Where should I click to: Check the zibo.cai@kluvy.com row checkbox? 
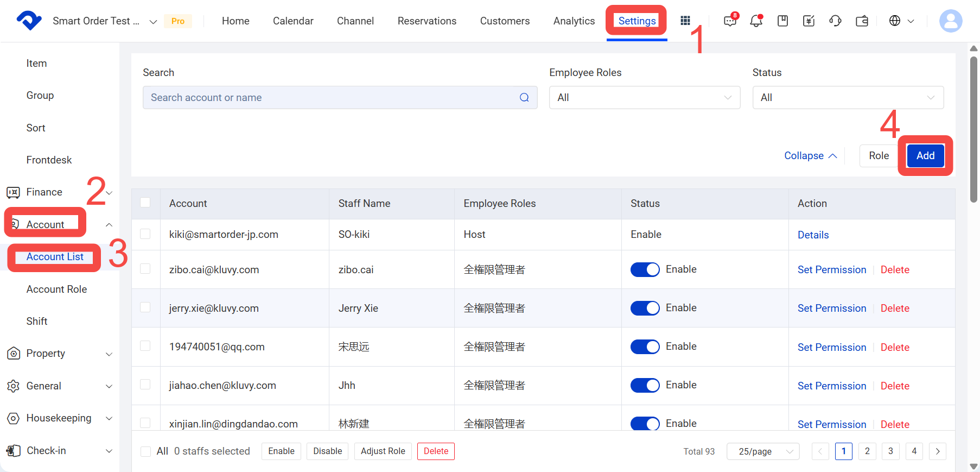click(145, 269)
